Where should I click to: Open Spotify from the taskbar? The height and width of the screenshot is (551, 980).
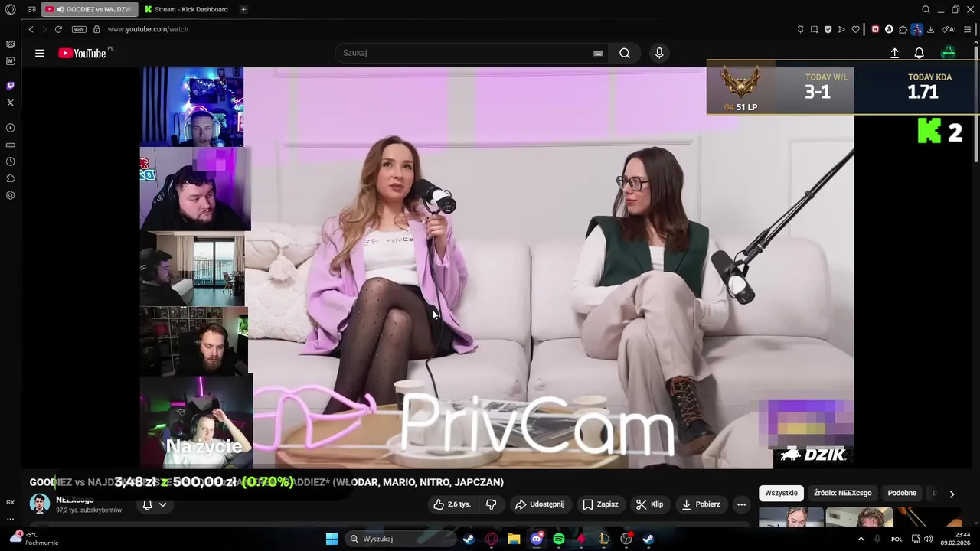click(559, 539)
